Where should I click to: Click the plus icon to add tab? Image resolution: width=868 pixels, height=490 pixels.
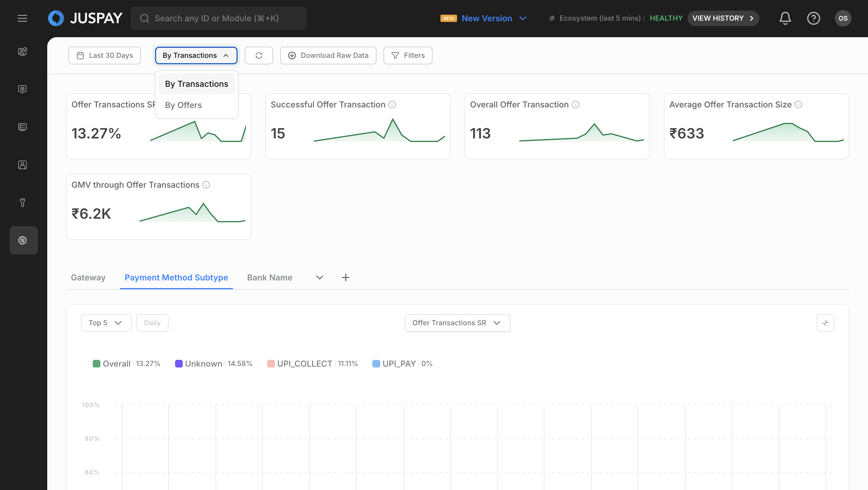(x=345, y=277)
